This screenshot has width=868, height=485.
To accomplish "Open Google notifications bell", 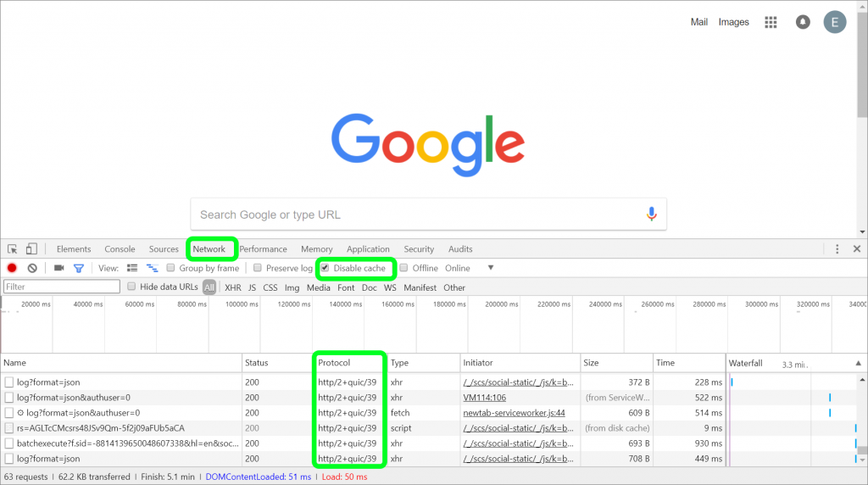I will coord(803,22).
